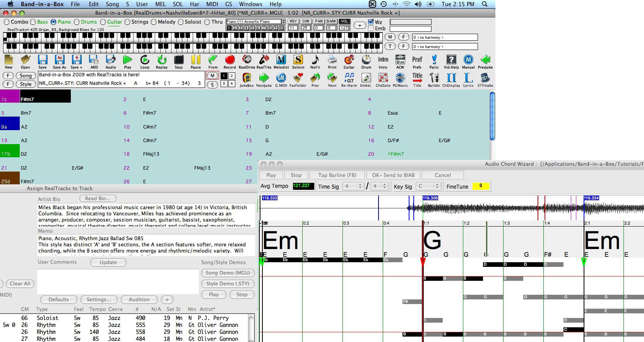
Task: Select the Drums track radio button
Action: tap(77, 22)
